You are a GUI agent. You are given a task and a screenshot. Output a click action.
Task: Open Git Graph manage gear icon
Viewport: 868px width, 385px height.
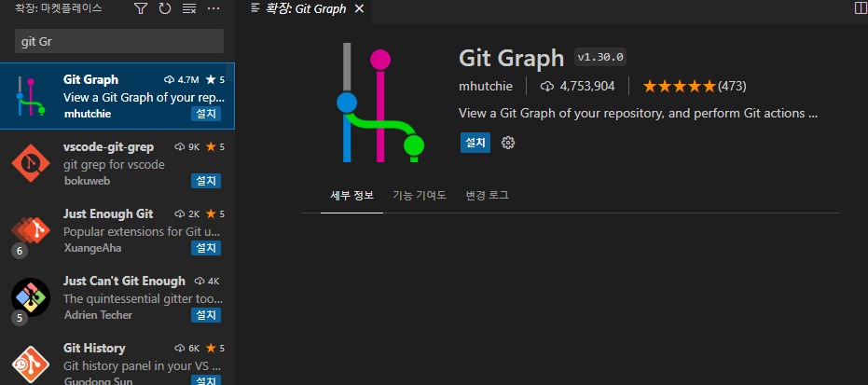(507, 143)
